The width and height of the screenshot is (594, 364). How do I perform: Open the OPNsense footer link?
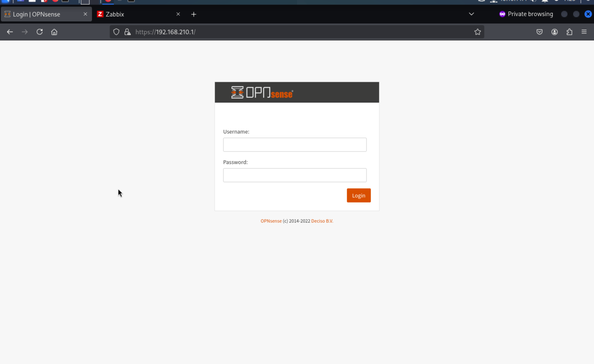click(271, 221)
